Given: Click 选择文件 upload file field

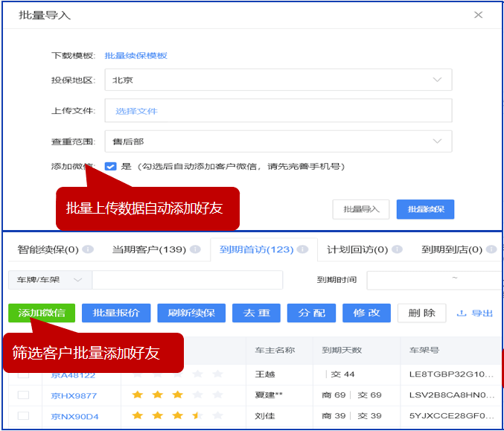Looking at the screenshot, I should coord(278,111).
